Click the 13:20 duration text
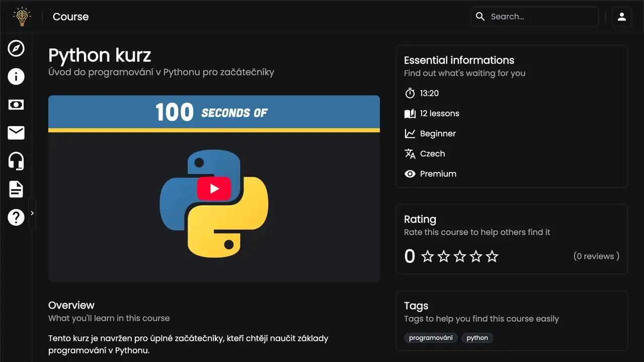The width and height of the screenshot is (644, 362). click(x=430, y=94)
